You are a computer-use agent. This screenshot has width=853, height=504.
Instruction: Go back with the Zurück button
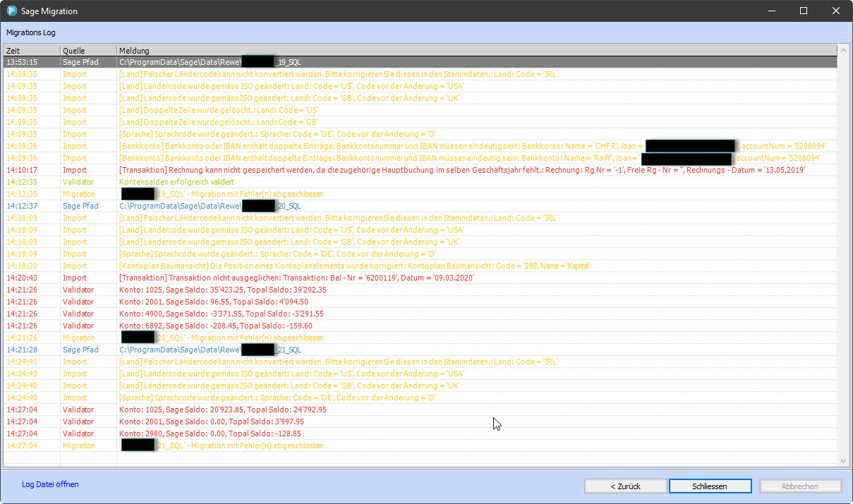[x=625, y=486]
